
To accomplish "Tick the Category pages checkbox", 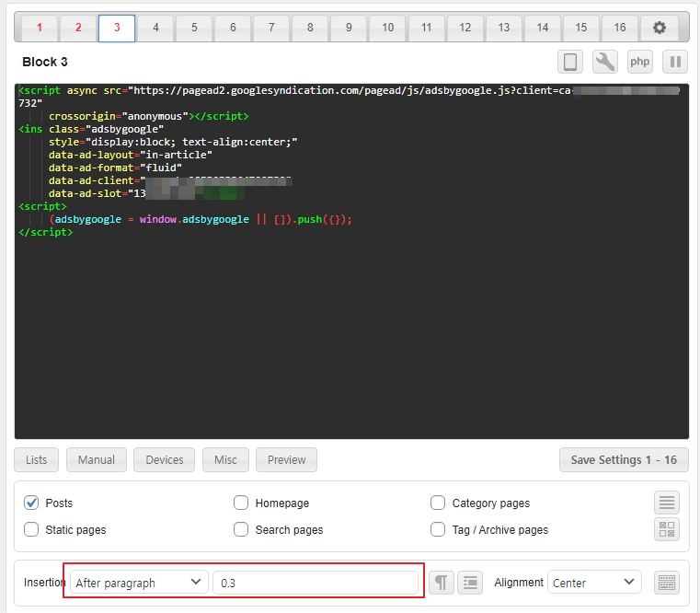I will pyautogui.click(x=438, y=503).
